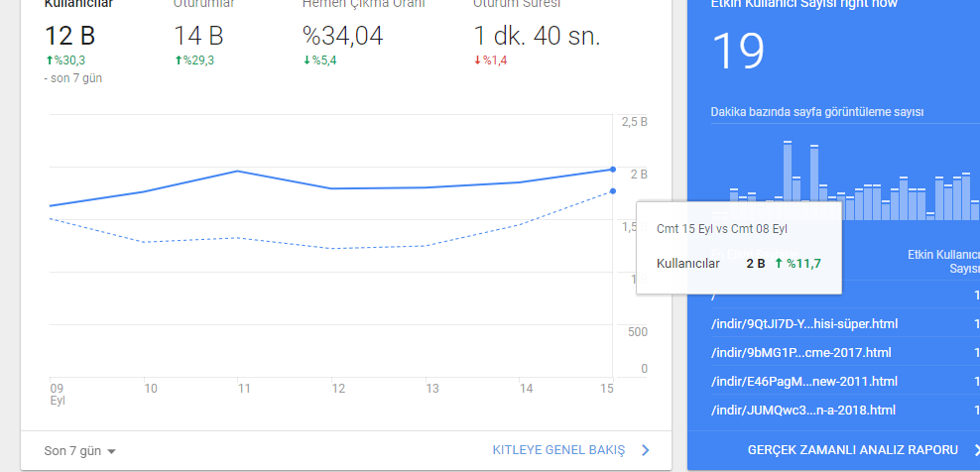Select the Oturum Süresi 1 dk. 40 sn. metric
This screenshot has height=472, width=980.
click(537, 35)
